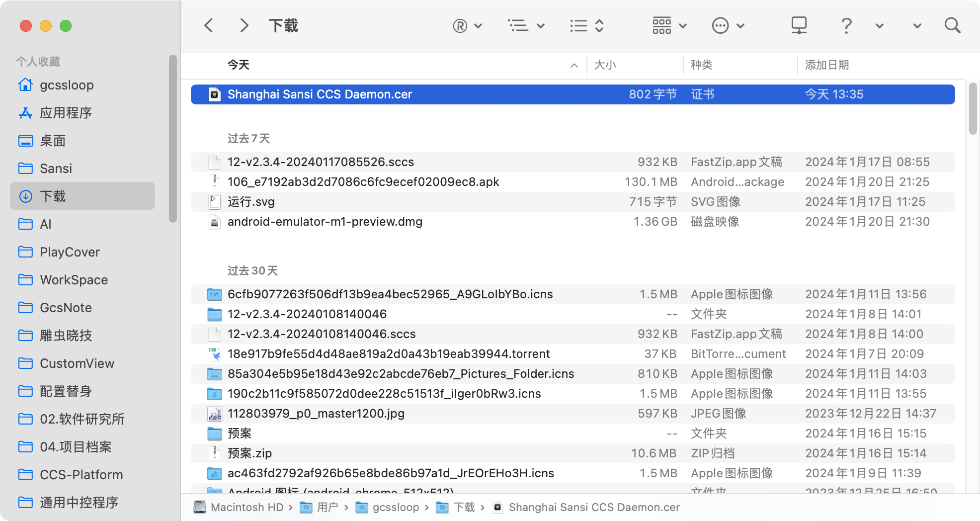
Task: Click the question mark help icon
Action: pyautogui.click(x=846, y=25)
